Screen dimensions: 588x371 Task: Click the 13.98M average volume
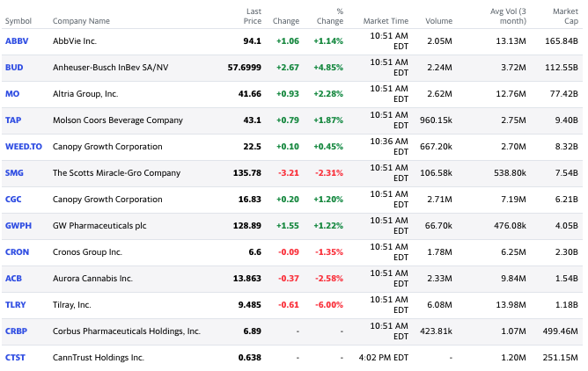pos(511,305)
